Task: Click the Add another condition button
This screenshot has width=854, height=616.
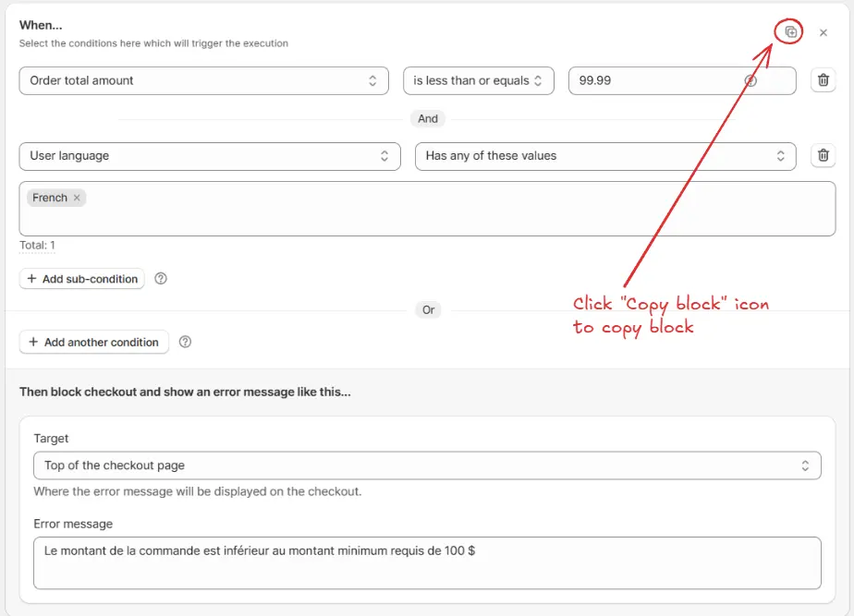Action: (94, 342)
